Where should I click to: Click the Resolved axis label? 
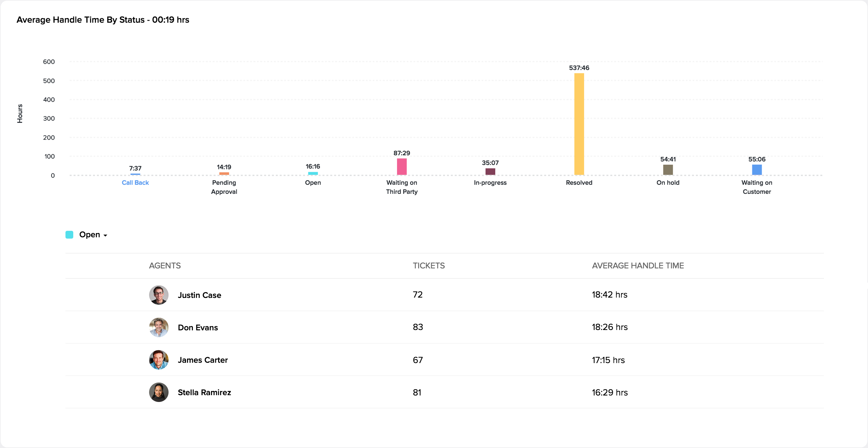pyautogui.click(x=579, y=183)
